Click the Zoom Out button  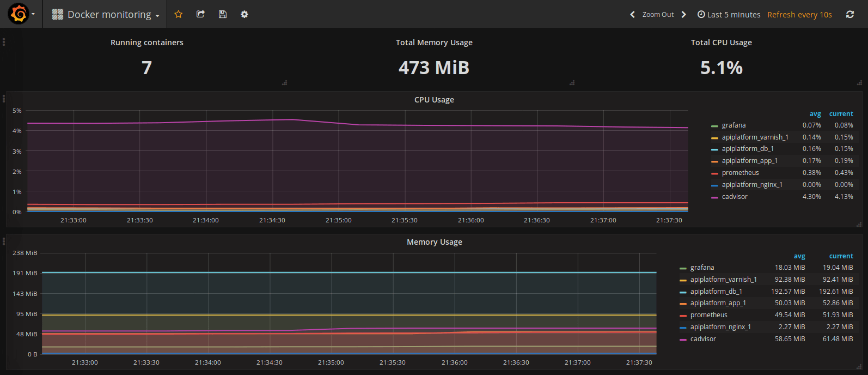[658, 15]
